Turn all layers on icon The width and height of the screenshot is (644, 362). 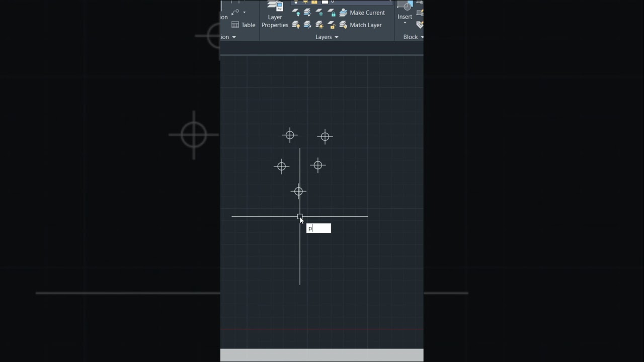pyautogui.click(x=296, y=25)
